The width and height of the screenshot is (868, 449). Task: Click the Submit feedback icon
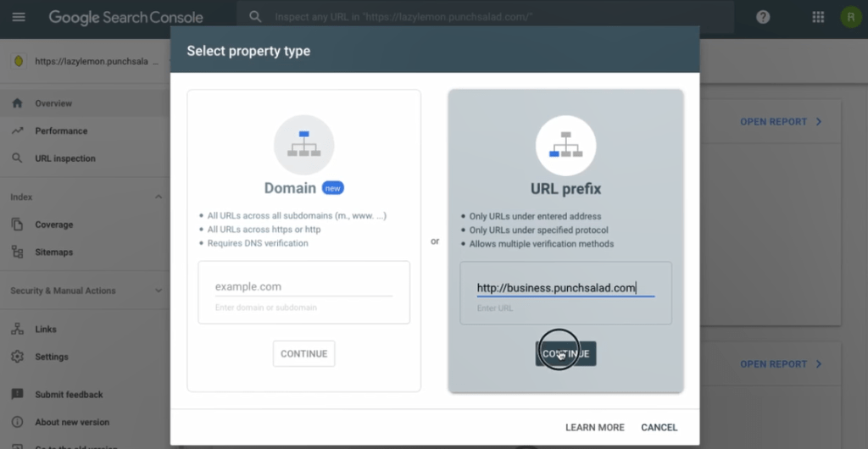(17, 394)
